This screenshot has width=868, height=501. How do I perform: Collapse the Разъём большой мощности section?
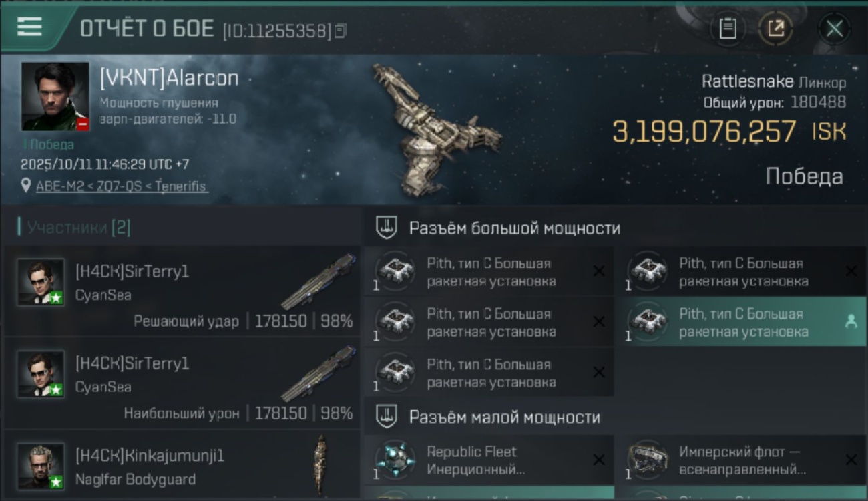[x=385, y=228]
